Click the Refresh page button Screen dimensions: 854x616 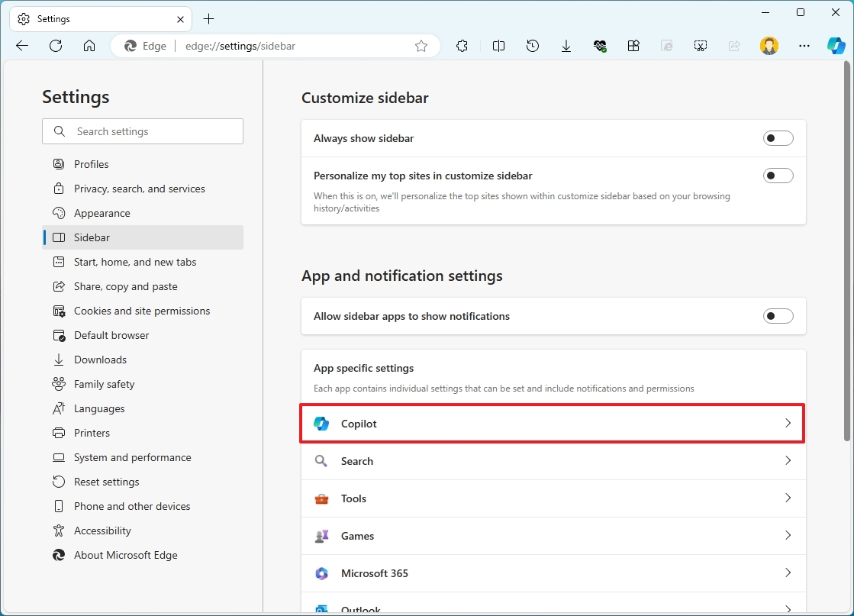[x=56, y=46]
